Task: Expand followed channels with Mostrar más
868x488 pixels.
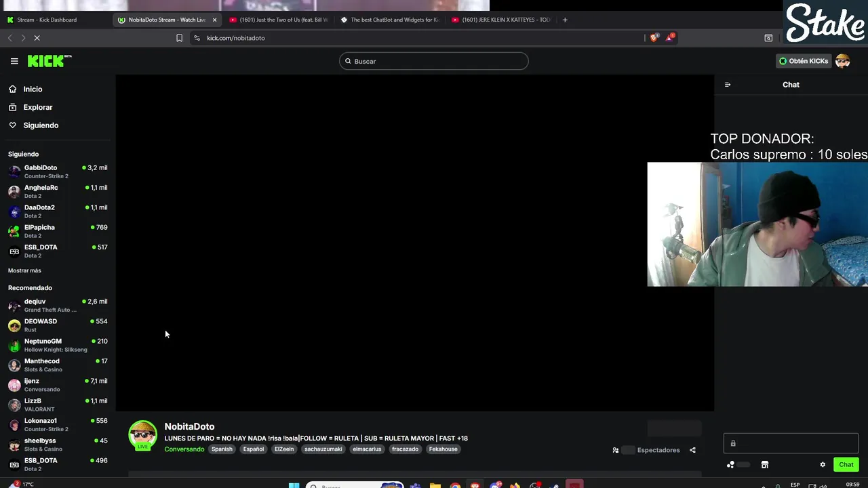Action: click(24, 270)
